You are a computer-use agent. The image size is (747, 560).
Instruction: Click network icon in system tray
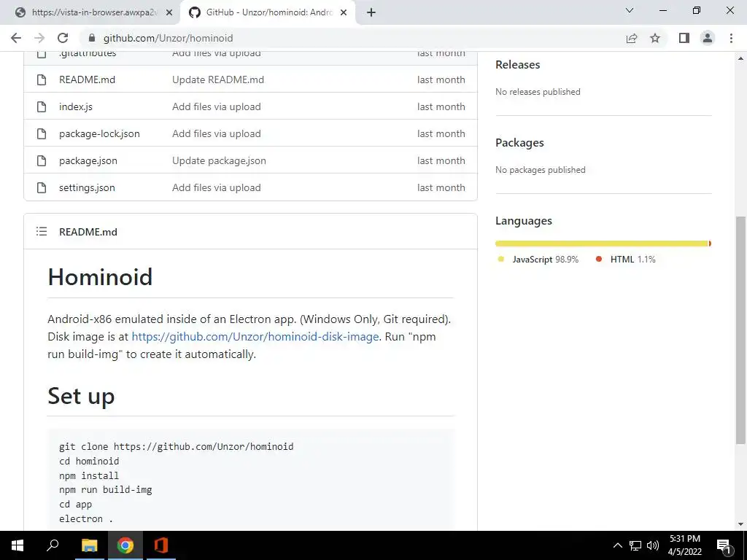[x=635, y=545]
